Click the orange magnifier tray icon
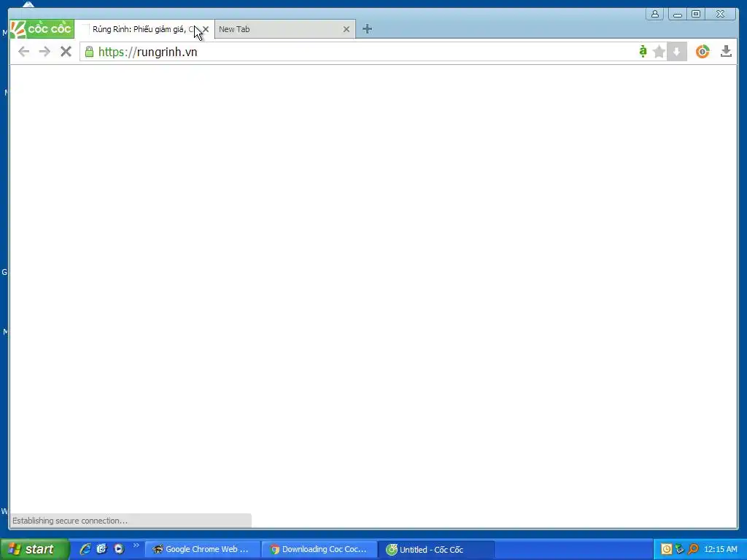Screen dimensions: 747x560 point(693,549)
